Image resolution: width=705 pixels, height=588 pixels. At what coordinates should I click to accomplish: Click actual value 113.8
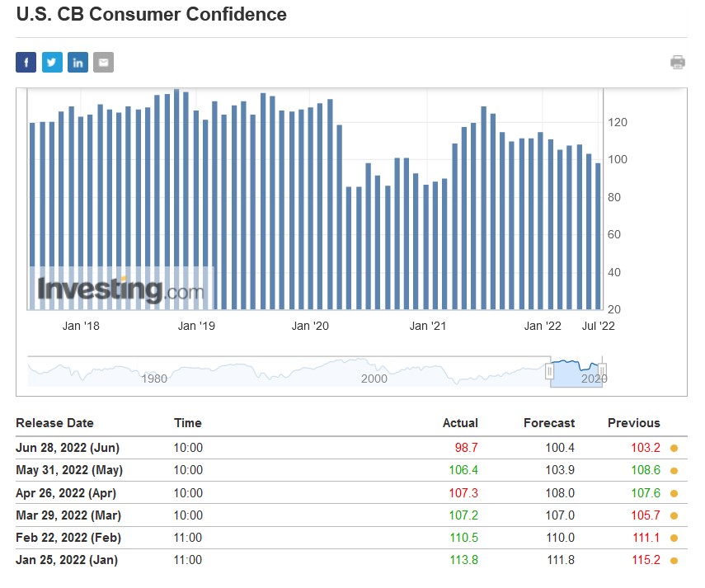464,560
